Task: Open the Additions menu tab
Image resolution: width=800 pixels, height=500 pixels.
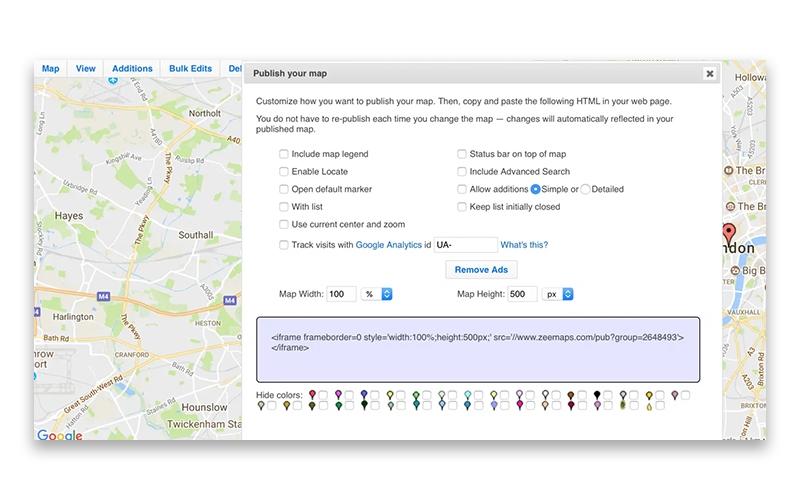Action: tap(132, 68)
